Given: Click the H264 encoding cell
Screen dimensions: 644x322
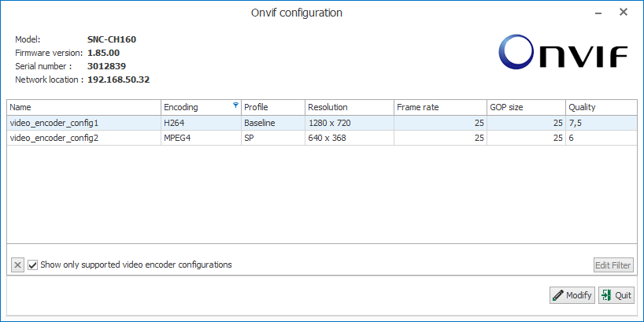Looking at the screenshot, I should click(x=201, y=123).
